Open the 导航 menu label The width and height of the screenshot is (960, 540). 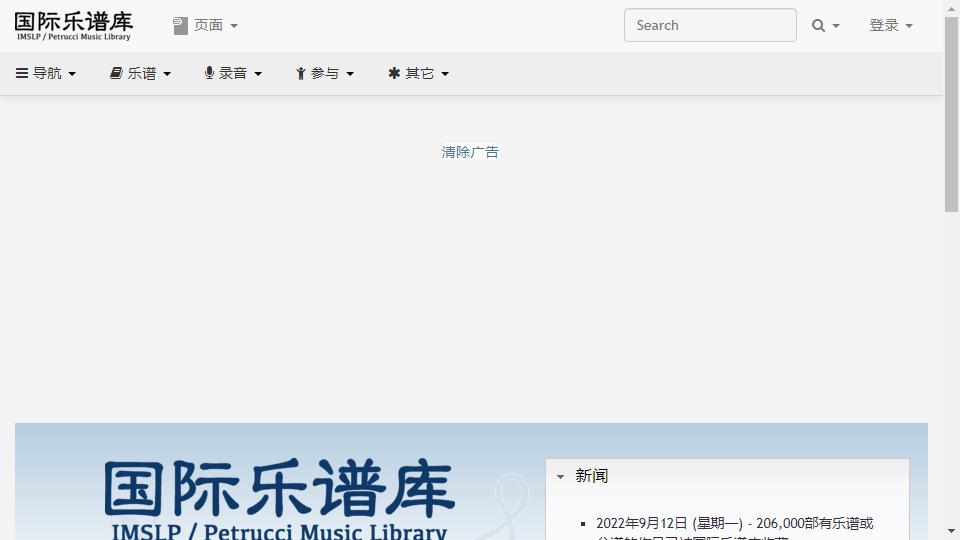47,73
